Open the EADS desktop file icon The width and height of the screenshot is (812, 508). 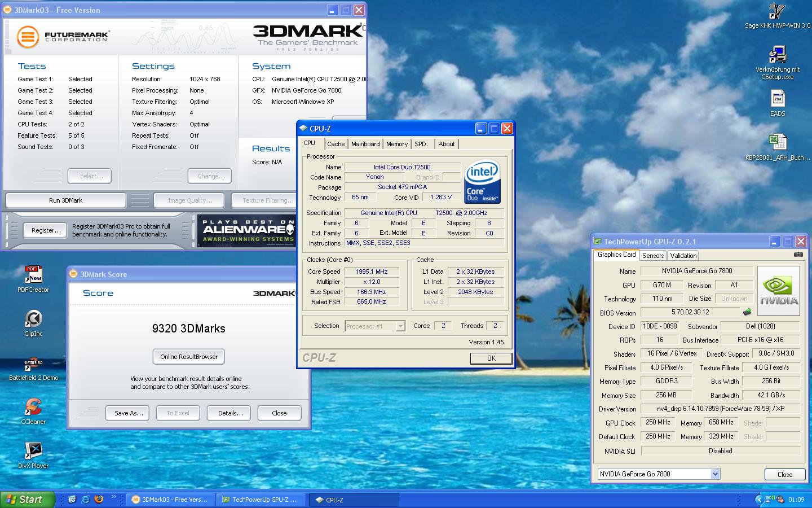(x=778, y=99)
